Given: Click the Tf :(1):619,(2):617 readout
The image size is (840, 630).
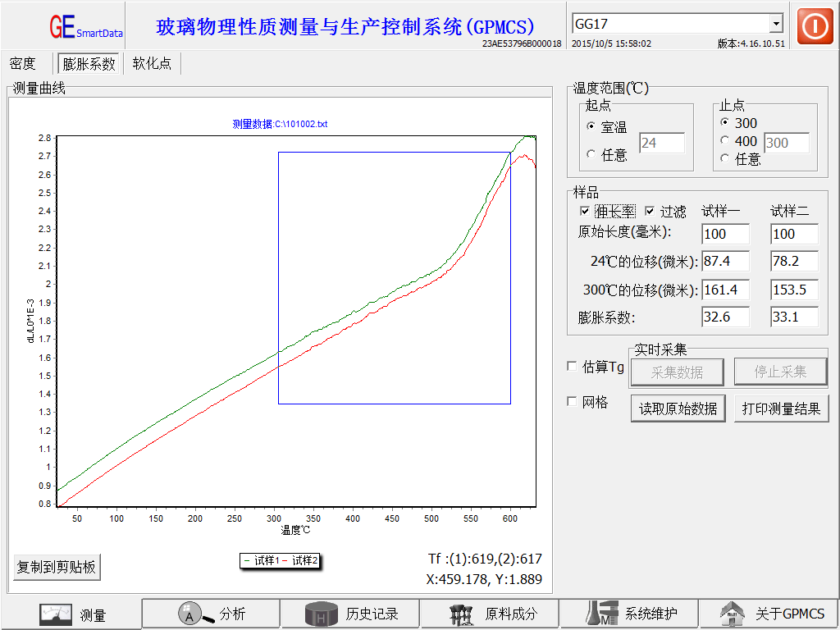Looking at the screenshot, I should pos(486,559).
